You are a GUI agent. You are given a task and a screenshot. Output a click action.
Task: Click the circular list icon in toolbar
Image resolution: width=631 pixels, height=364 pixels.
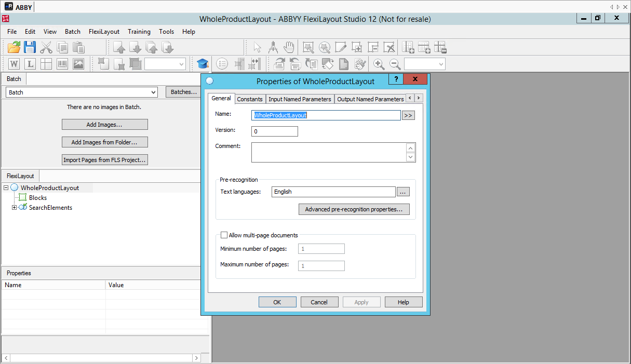[222, 64]
